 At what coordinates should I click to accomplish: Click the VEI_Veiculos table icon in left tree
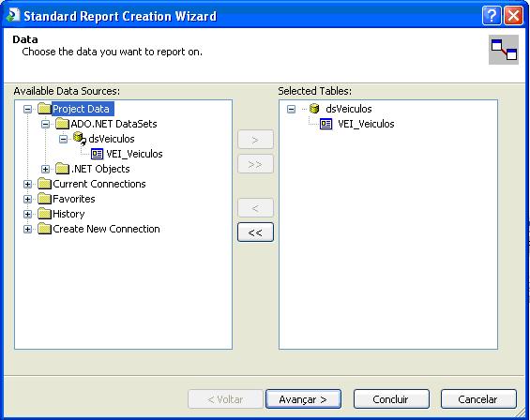pos(97,154)
